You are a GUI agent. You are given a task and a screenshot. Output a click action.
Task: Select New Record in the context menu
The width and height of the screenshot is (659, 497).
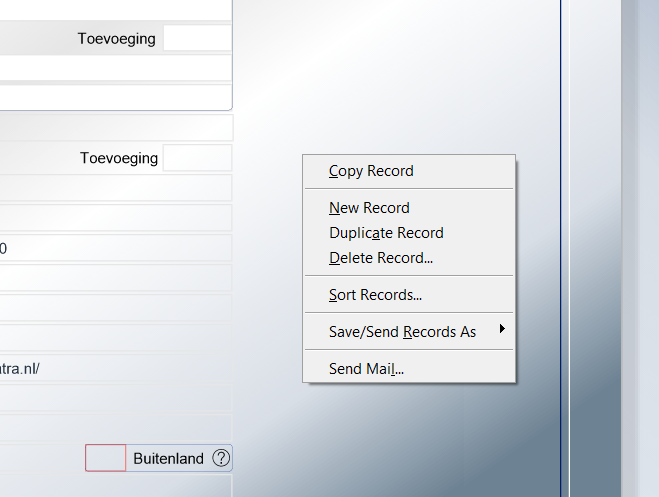(369, 208)
